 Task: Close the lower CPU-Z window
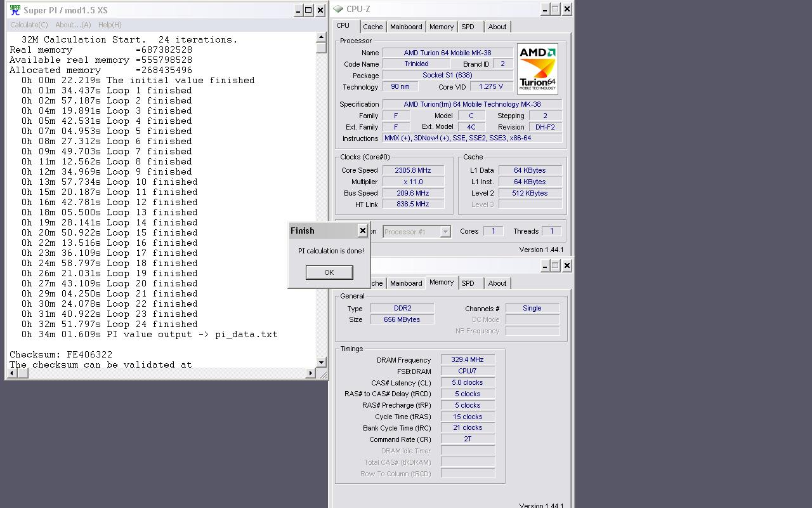[567, 265]
